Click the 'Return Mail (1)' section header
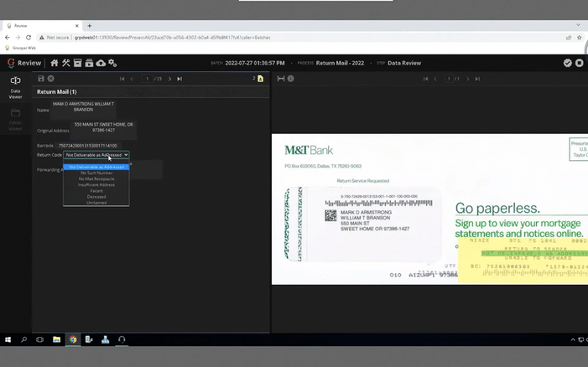This screenshot has width=588, height=367. coord(57,92)
